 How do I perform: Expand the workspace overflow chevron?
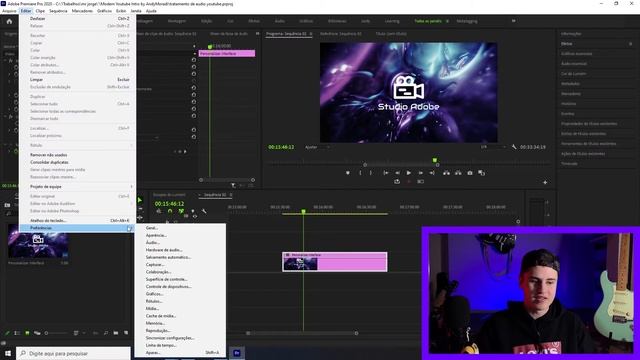coord(513,21)
